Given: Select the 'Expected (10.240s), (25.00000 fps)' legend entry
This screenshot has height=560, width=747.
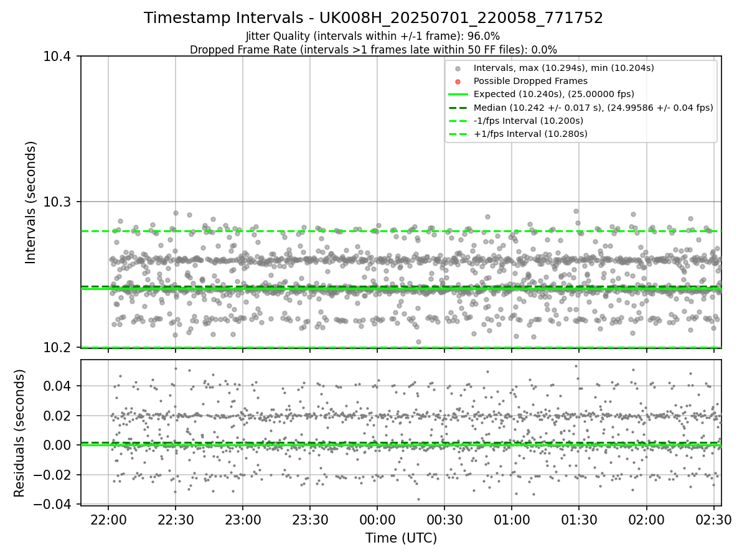Looking at the screenshot, I should click(x=554, y=94).
